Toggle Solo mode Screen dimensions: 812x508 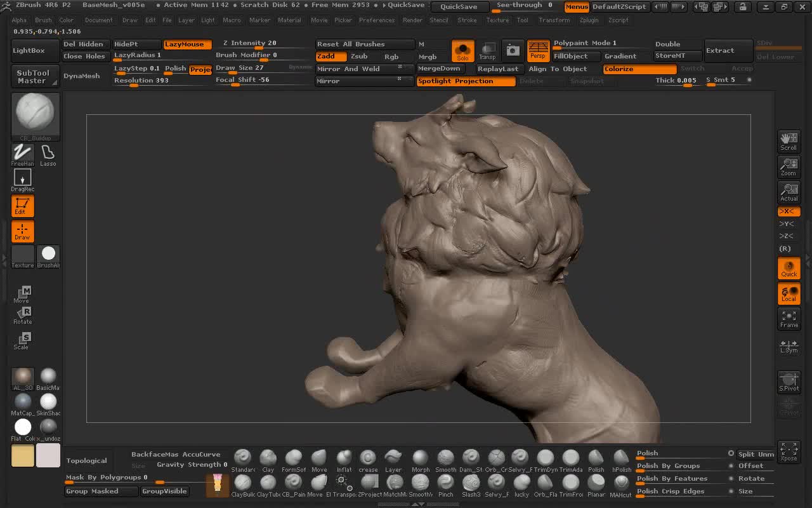coord(462,51)
